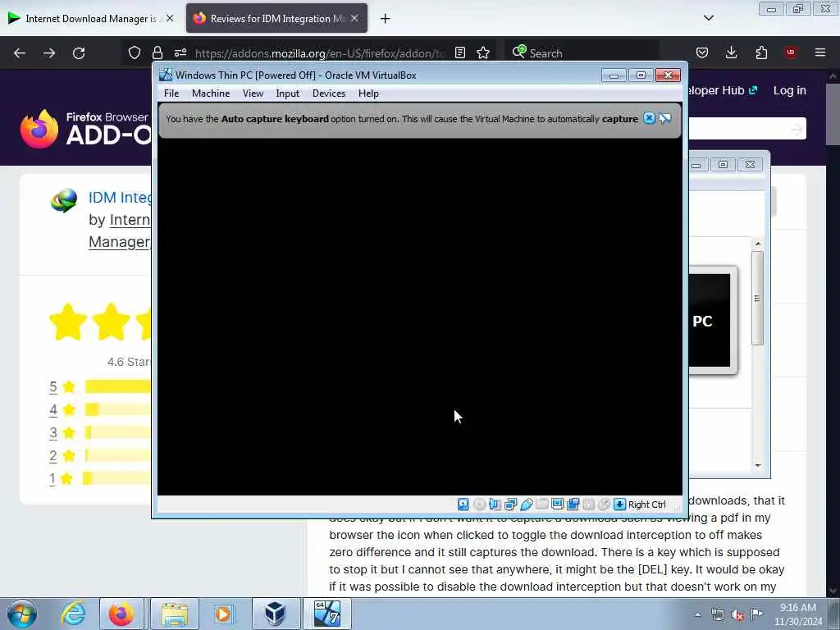Toggle reader view for the page
The width and height of the screenshot is (840, 630).
click(459, 52)
